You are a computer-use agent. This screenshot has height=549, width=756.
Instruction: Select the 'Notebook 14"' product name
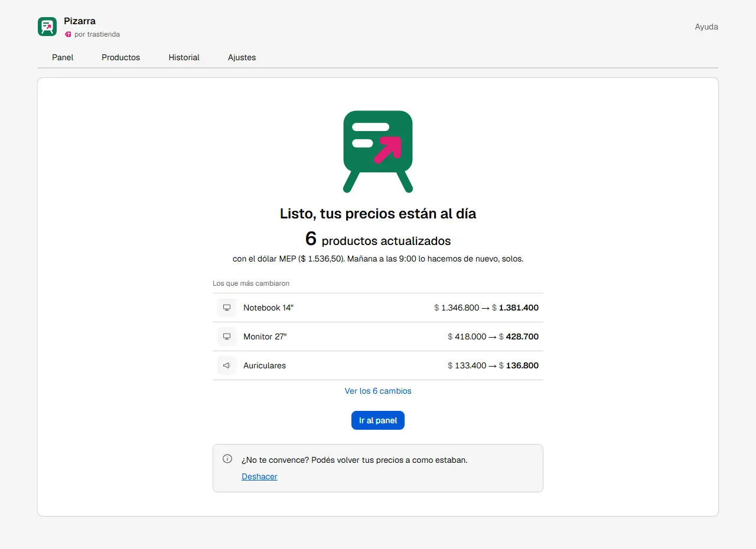point(268,308)
